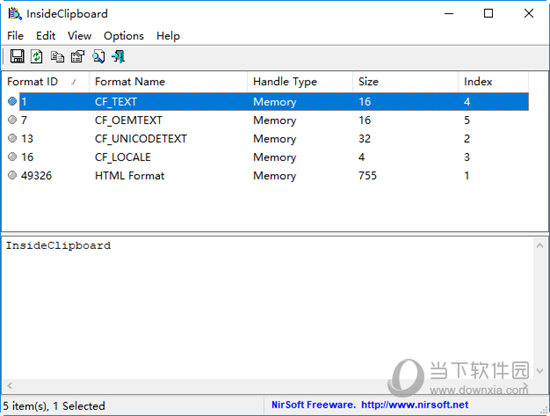This screenshot has height=416, width=550.
Task: Click the Format ID value 16
Action: (x=27, y=157)
